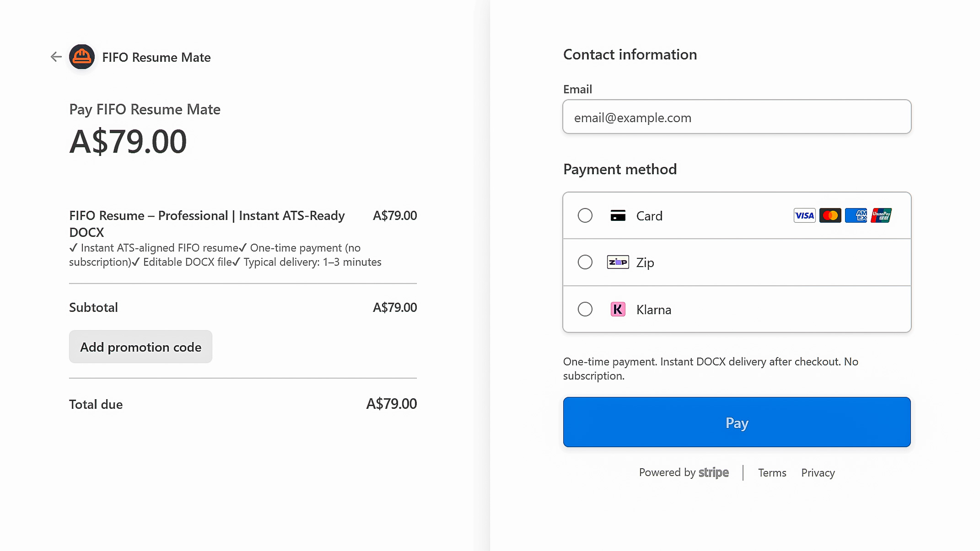
Task: Select the Zip radio button
Action: (x=585, y=262)
